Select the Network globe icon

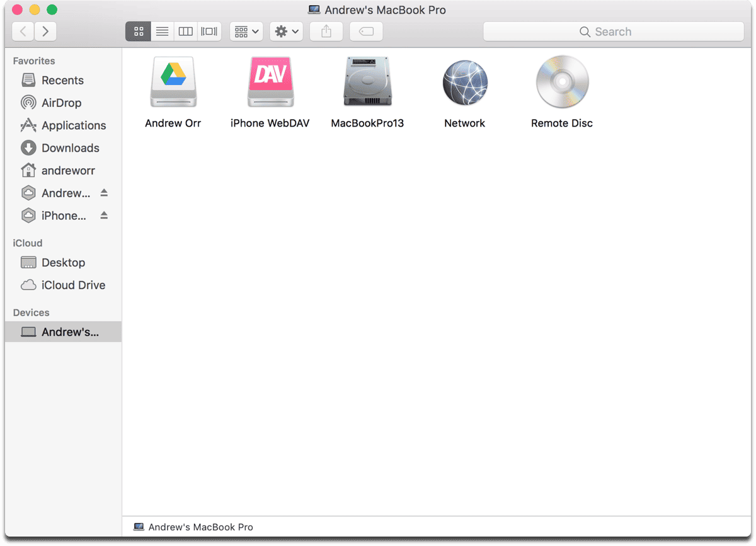(465, 82)
